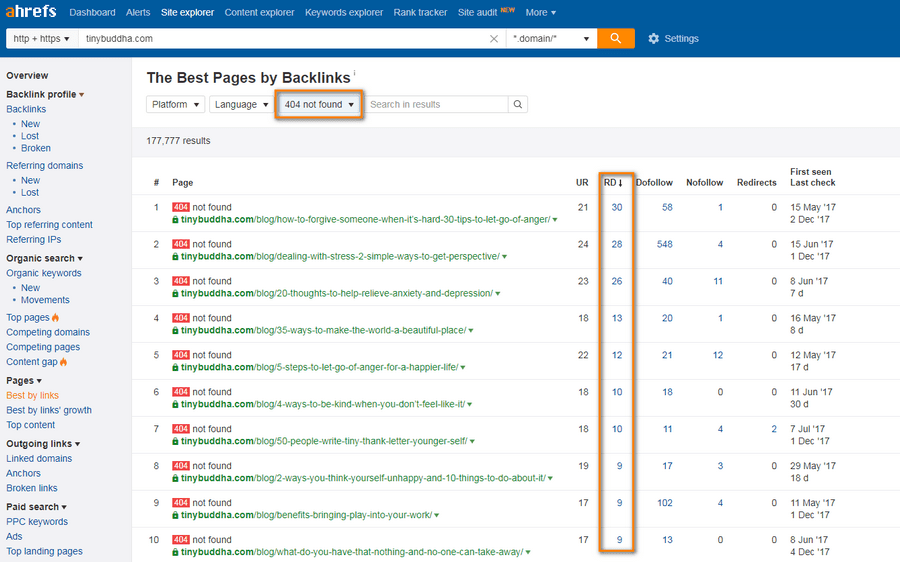Screen dimensions: 900x562
Task: Open Settings next to the gear icon
Action: [681, 38]
